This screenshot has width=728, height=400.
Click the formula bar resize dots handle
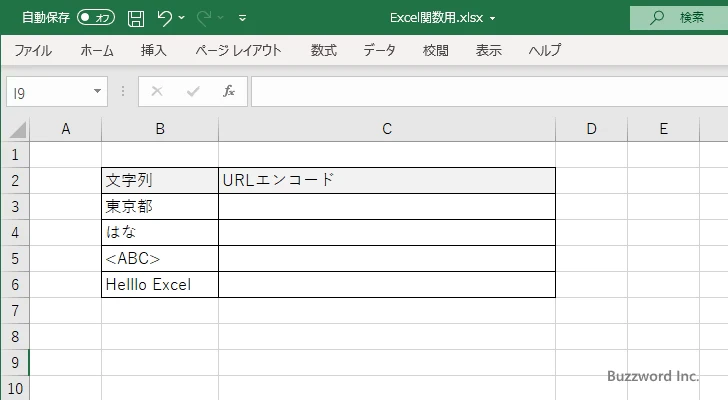click(123, 91)
